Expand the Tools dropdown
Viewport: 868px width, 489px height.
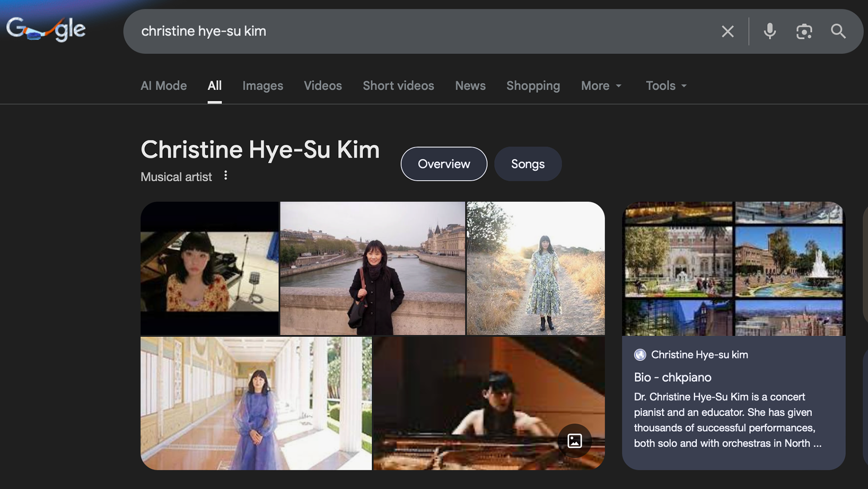coord(666,85)
